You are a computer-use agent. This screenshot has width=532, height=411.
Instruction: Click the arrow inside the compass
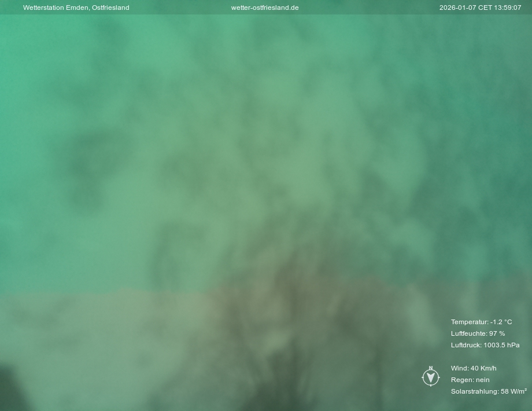coord(431,378)
